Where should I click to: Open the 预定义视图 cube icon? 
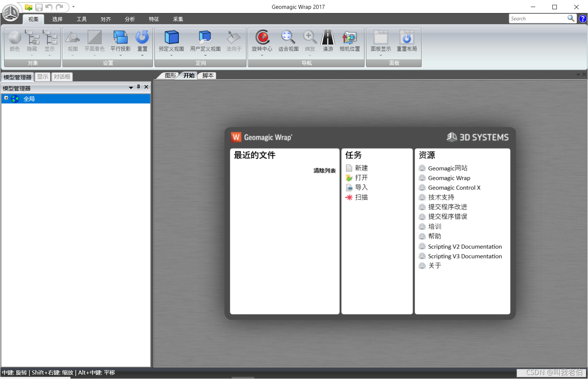click(x=171, y=37)
